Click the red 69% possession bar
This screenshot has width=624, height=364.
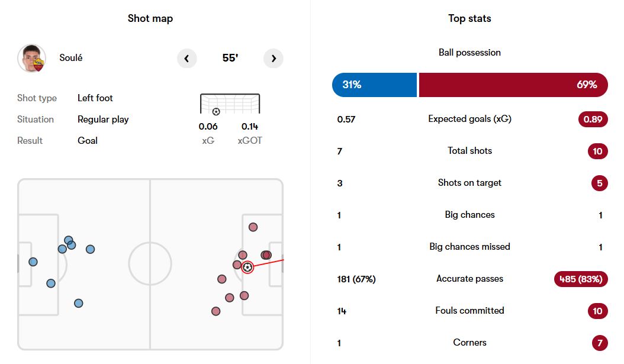click(513, 85)
